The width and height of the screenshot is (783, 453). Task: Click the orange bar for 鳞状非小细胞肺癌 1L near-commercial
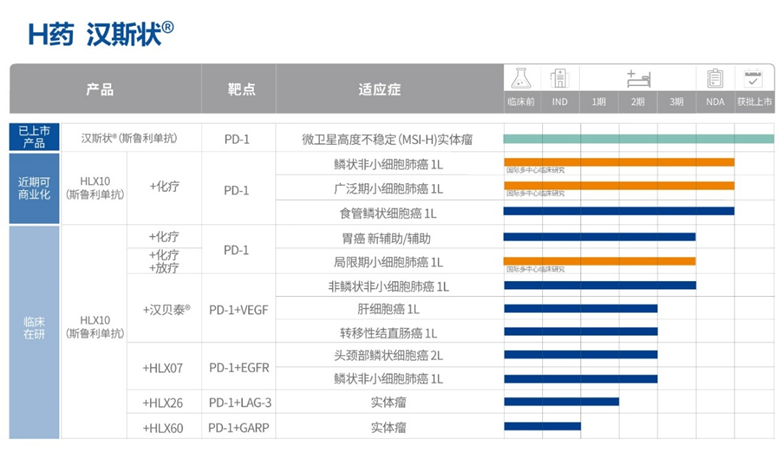(x=619, y=162)
